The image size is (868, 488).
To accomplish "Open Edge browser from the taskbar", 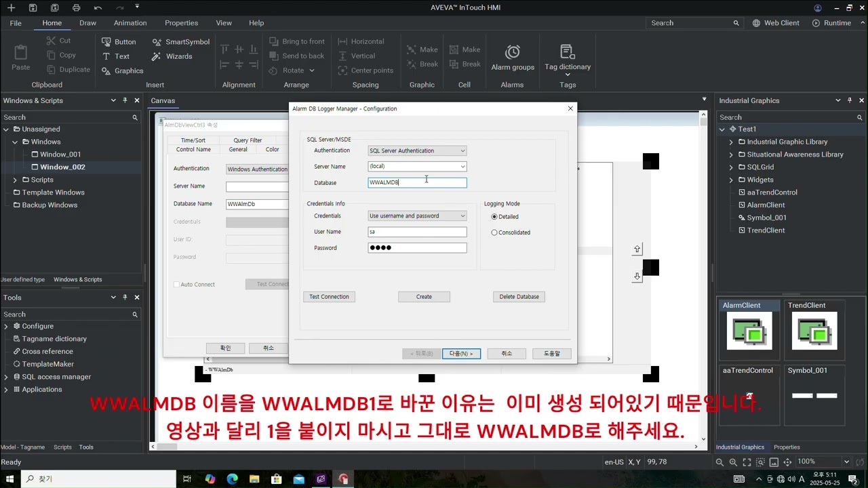I will point(232,479).
